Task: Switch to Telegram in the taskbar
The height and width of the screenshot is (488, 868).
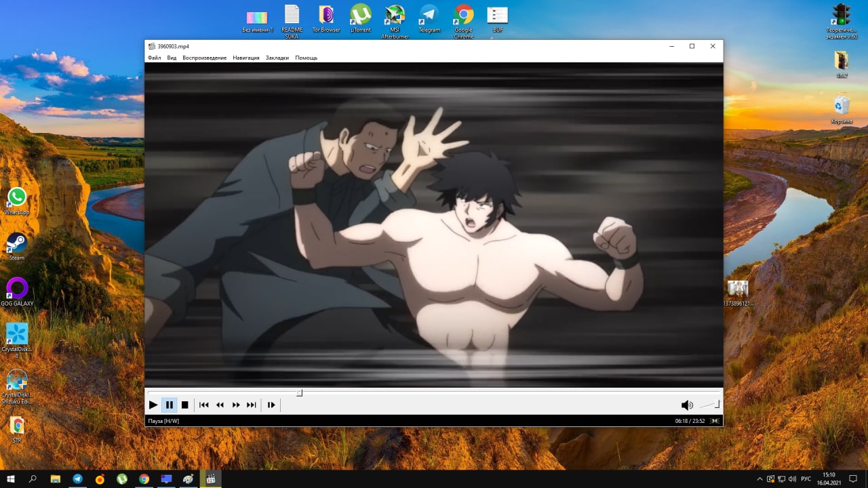Action: pyautogui.click(x=77, y=479)
